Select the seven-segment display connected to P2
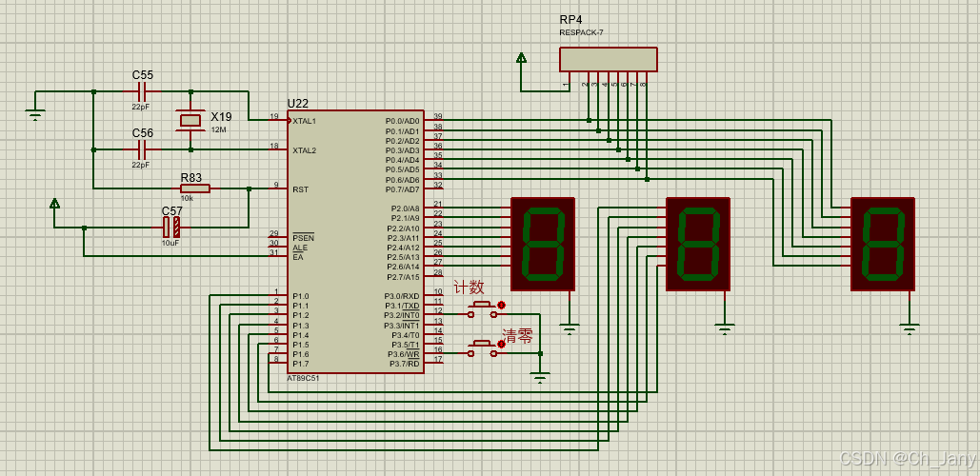Image resolution: width=980 pixels, height=476 pixels. click(x=543, y=245)
